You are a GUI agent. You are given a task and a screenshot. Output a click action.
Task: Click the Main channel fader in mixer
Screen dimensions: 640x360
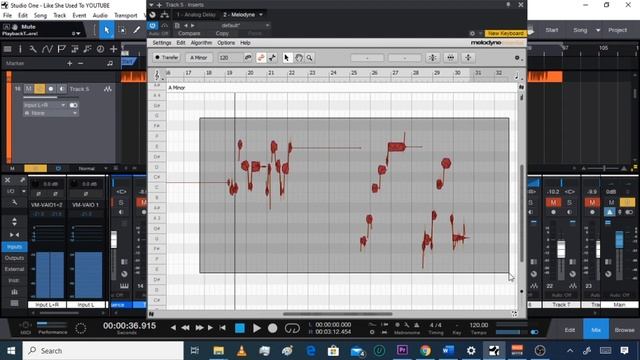[619, 239]
